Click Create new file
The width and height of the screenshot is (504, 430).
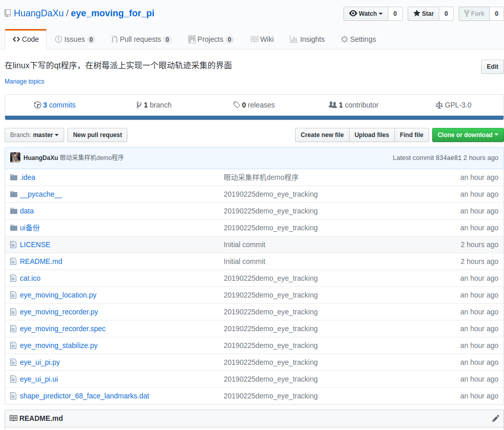tap(322, 135)
